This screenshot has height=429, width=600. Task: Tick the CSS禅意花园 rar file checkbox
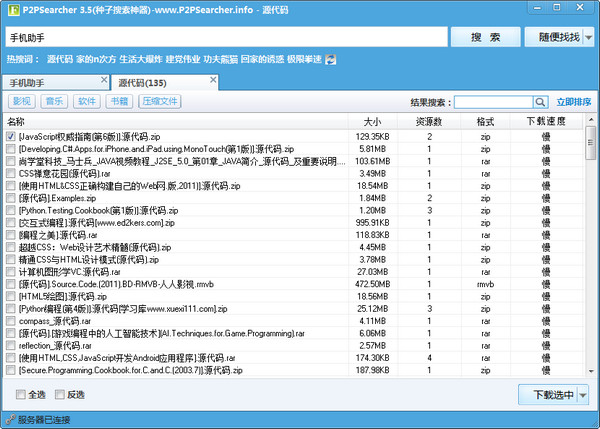point(11,173)
